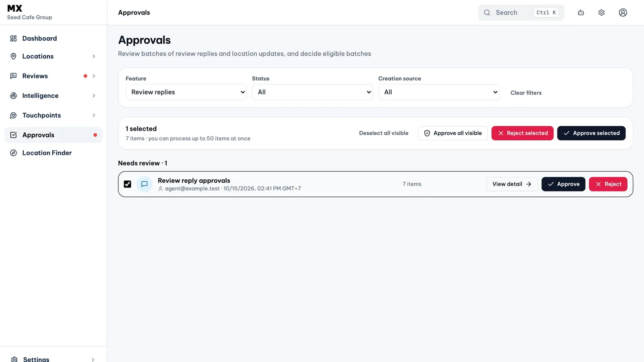644x362 pixels.
Task: Click the Reviews speech bubble icon
Action: 13,76
